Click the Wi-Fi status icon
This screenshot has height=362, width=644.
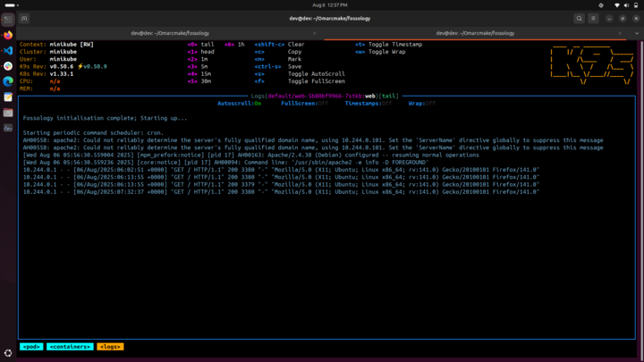tap(617, 5)
